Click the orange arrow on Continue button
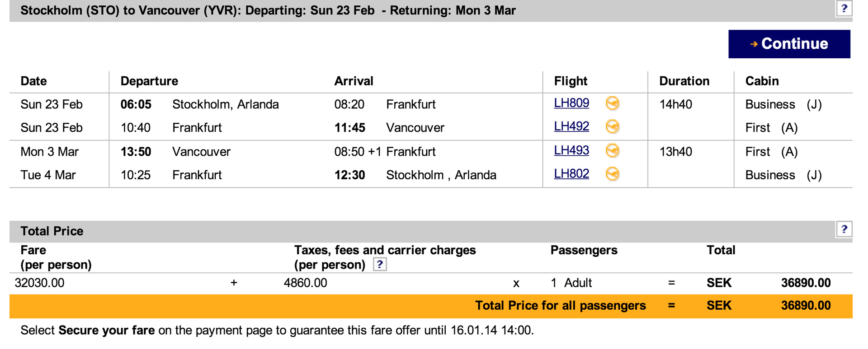This screenshot has width=868, height=349. point(754,44)
